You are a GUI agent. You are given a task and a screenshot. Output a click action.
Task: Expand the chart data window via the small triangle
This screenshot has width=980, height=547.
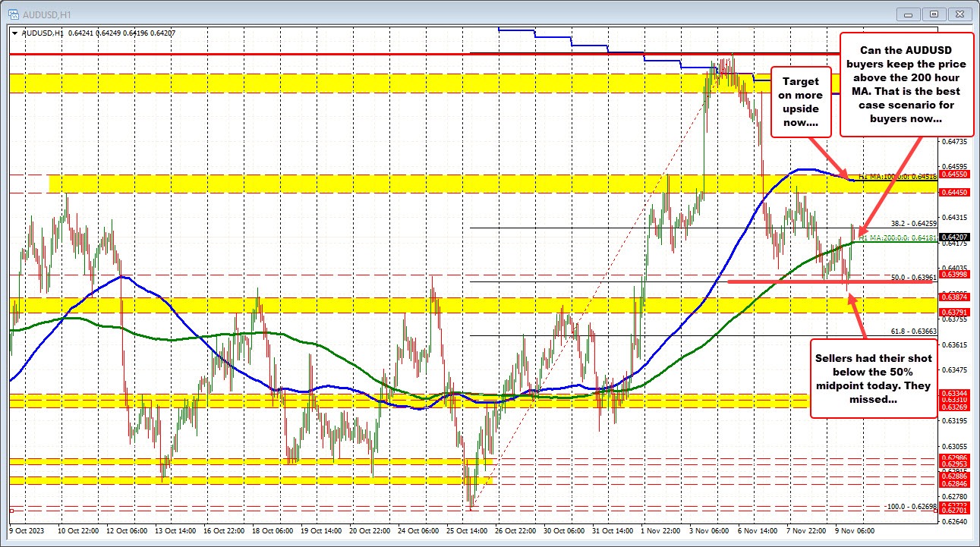tap(14, 33)
